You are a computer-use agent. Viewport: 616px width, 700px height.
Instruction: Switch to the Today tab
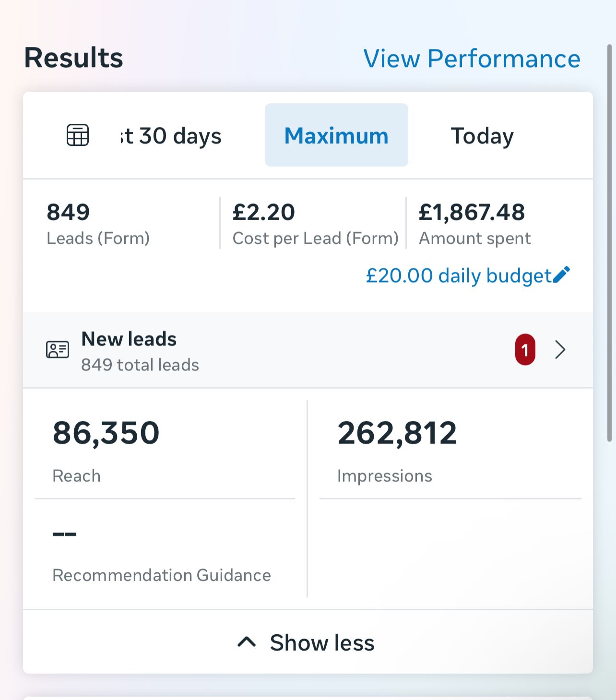point(482,135)
